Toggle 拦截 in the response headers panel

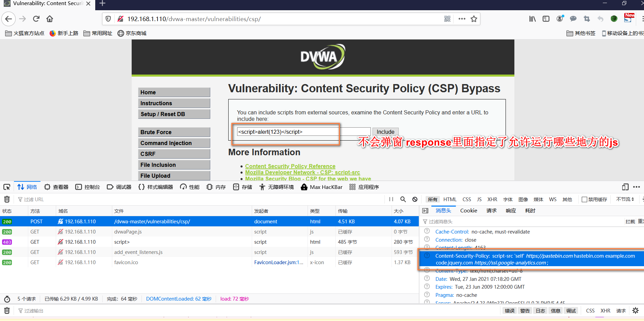(630, 221)
